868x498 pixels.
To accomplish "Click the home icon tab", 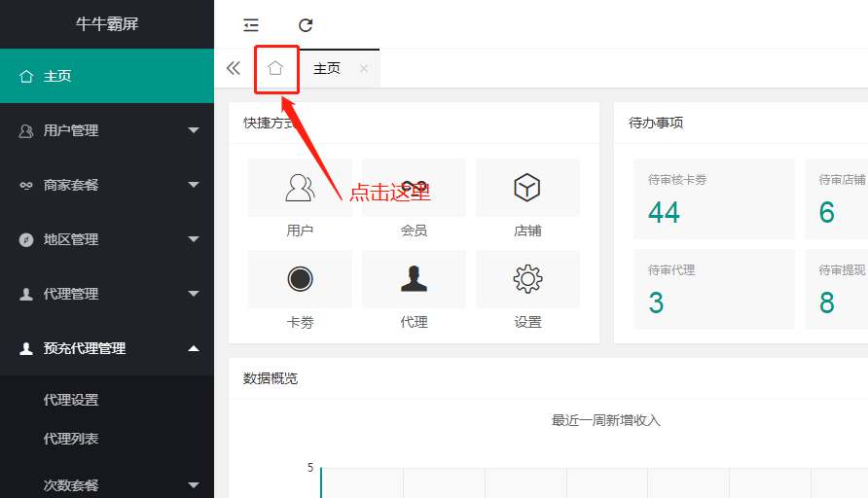I will click(x=275, y=68).
